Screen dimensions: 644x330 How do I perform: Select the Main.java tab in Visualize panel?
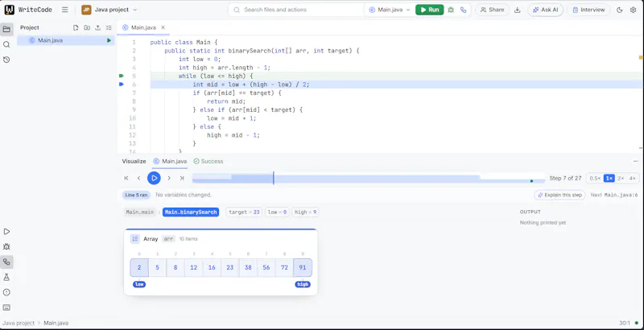point(170,161)
